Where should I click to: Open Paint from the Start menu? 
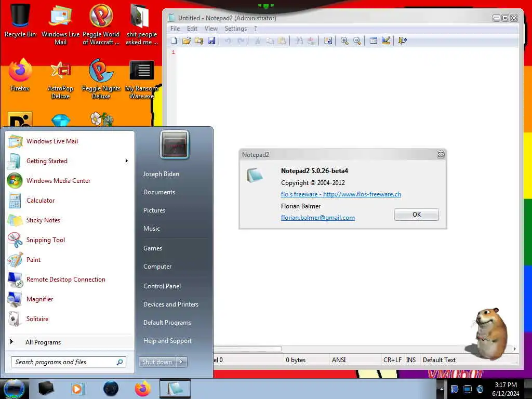click(x=70, y=260)
